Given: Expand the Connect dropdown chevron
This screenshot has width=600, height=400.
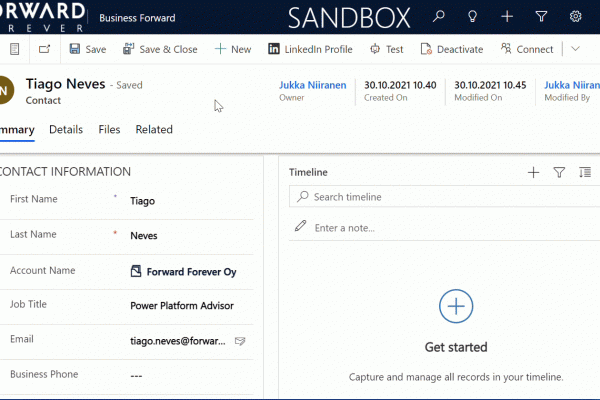Looking at the screenshot, I should pyautogui.click(x=575, y=49).
